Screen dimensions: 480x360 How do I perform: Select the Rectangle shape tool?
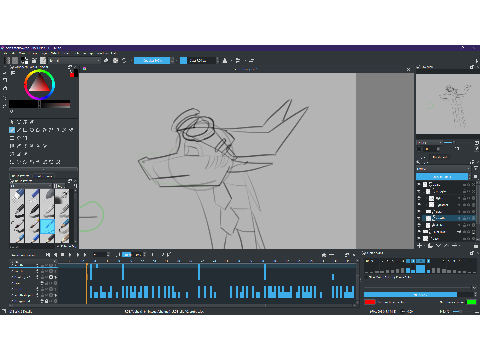[25, 130]
